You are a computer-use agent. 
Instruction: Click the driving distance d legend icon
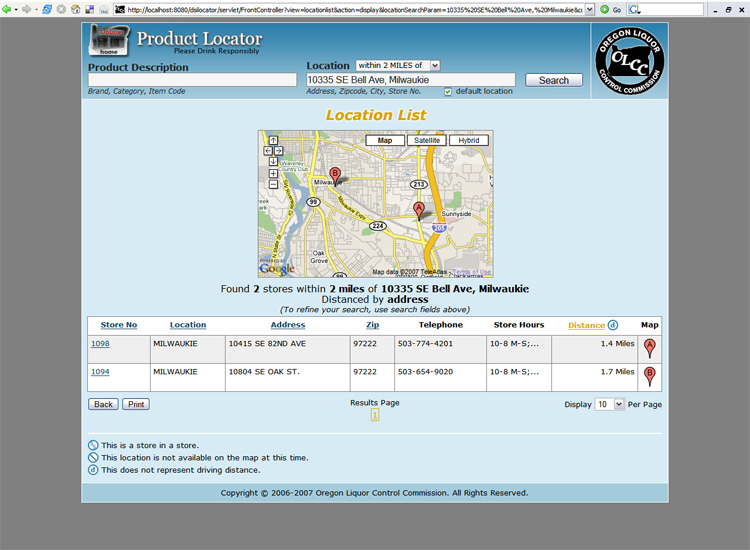tap(93, 470)
